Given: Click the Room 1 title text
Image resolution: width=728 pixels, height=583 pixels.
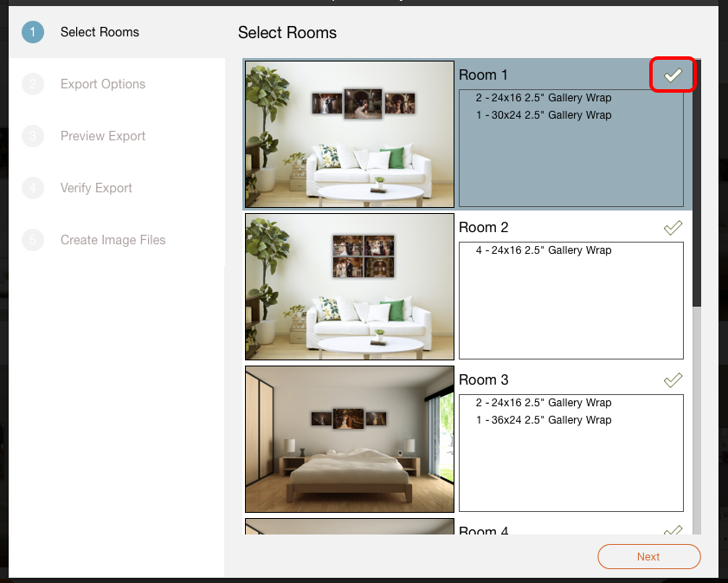Looking at the screenshot, I should [x=483, y=74].
